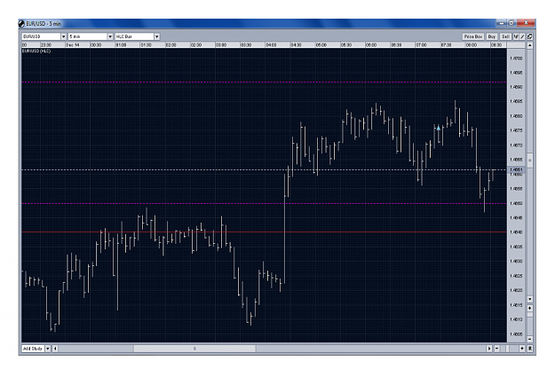
Task: Click the horizontal scrollbar thumb
Action: pyautogui.click(x=194, y=349)
